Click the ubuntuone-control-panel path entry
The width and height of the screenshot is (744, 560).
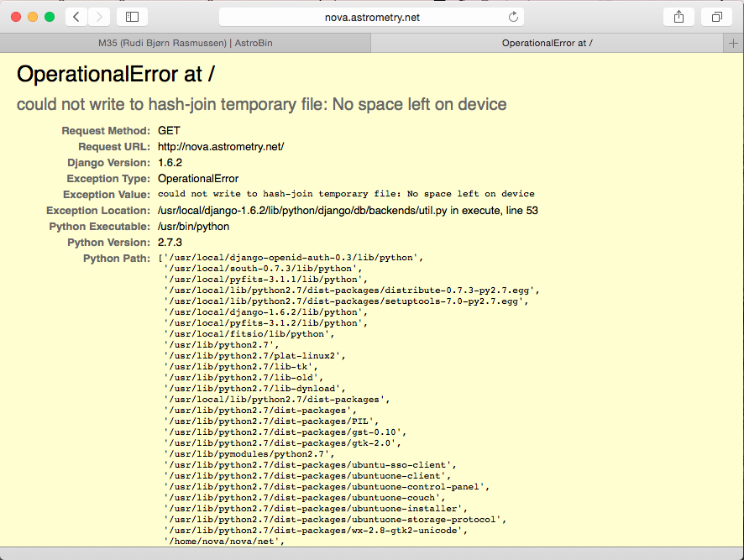pos(327,487)
